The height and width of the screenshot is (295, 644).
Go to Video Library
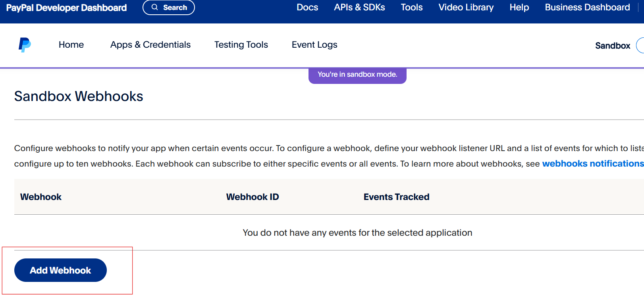point(466,7)
